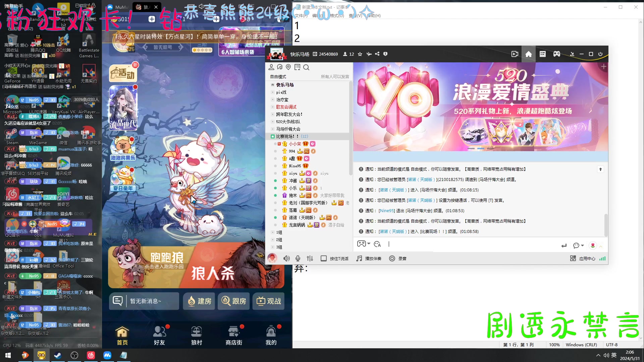Click the location pin icon above channel tree

click(288, 67)
